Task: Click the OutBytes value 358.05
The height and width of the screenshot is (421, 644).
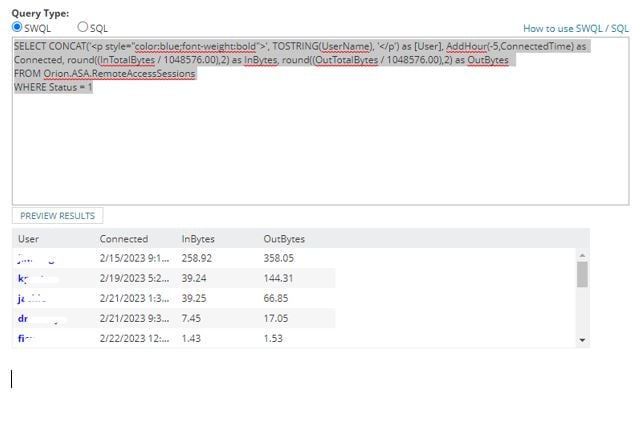Action: [278, 258]
